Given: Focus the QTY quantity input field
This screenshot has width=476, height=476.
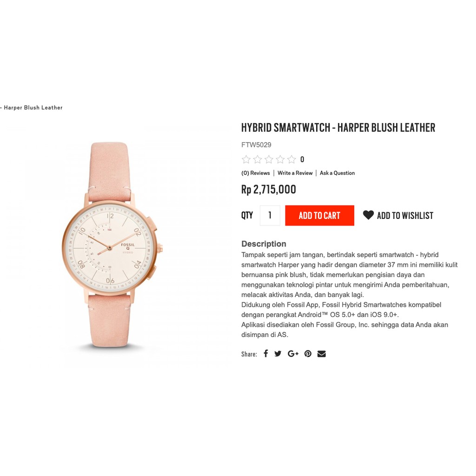Looking at the screenshot, I should pyautogui.click(x=270, y=216).
